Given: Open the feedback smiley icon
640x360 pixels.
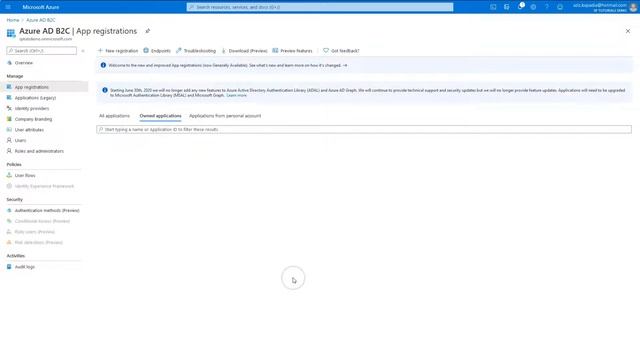Looking at the screenshot, I should [x=560, y=7].
